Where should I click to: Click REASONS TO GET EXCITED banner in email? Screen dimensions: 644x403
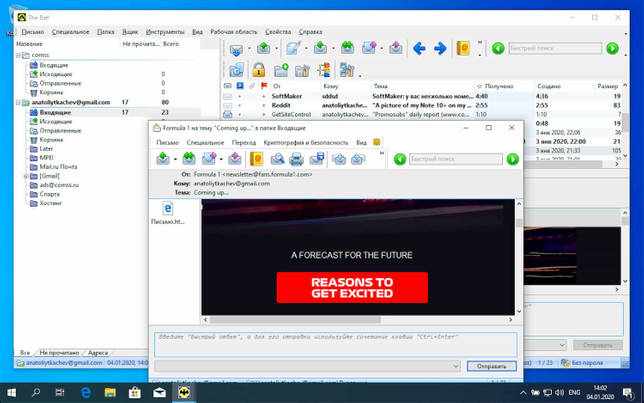tap(352, 288)
